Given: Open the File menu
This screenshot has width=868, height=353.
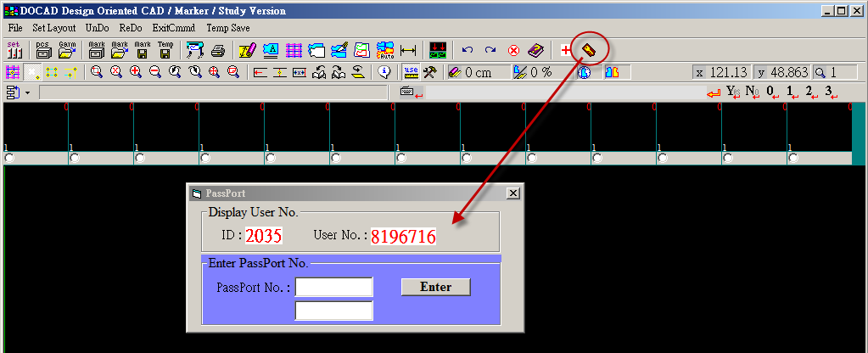Looking at the screenshot, I should [x=15, y=28].
